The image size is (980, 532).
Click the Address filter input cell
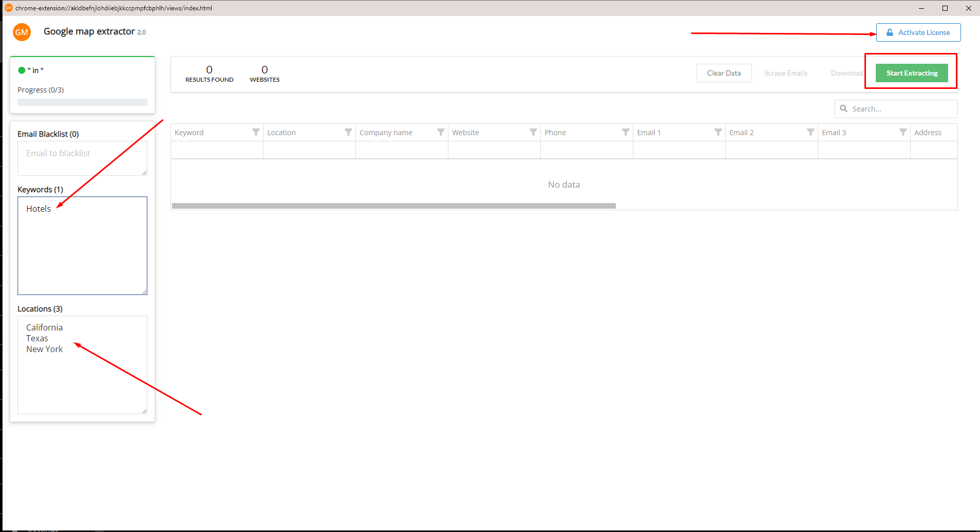934,150
